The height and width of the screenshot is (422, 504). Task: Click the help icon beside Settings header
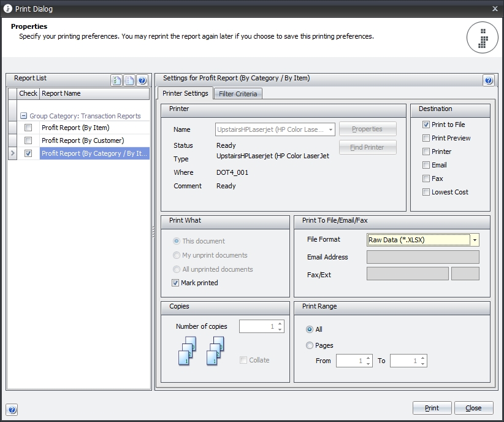tap(487, 79)
